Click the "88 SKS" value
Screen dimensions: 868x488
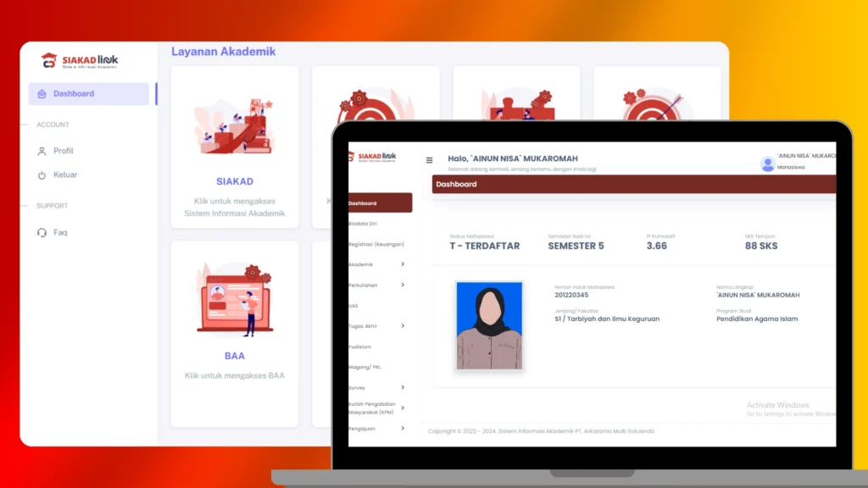(761, 247)
